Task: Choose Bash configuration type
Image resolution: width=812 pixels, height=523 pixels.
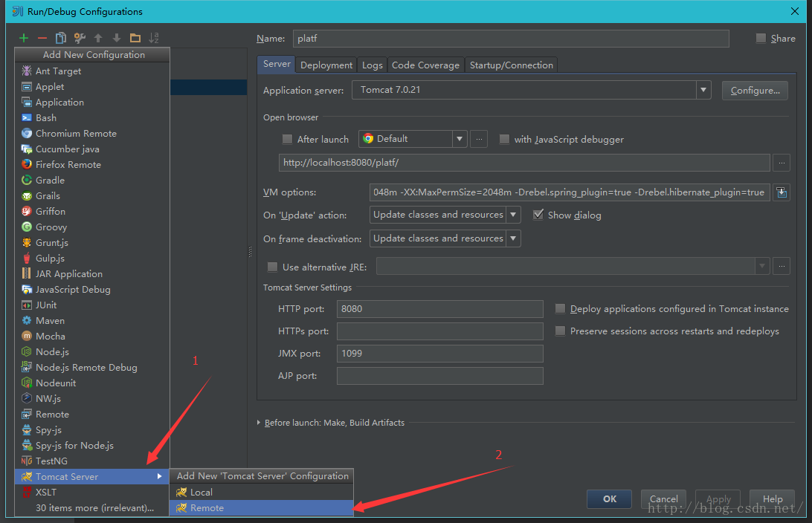Action: (92, 117)
